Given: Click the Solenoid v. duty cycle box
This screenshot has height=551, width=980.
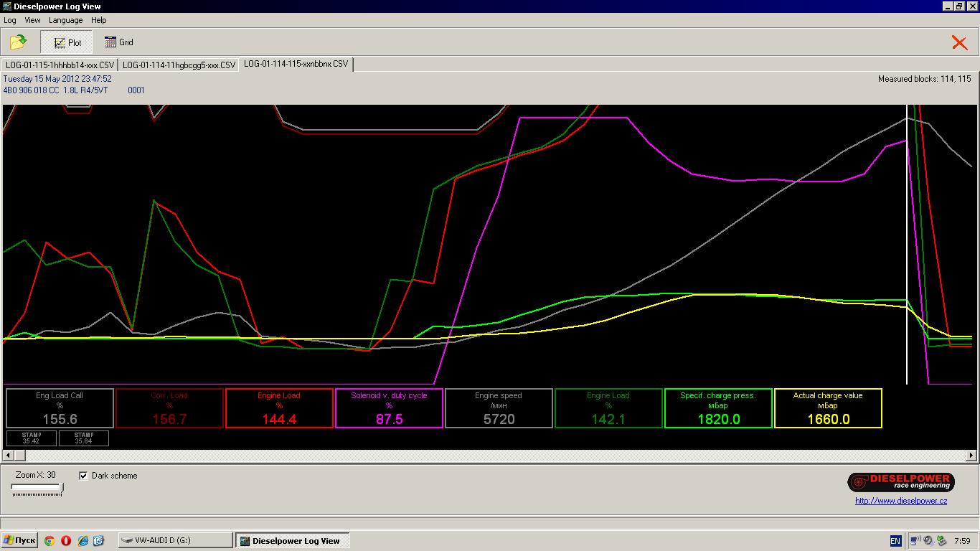Looking at the screenshot, I should click(x=389, y=408).
